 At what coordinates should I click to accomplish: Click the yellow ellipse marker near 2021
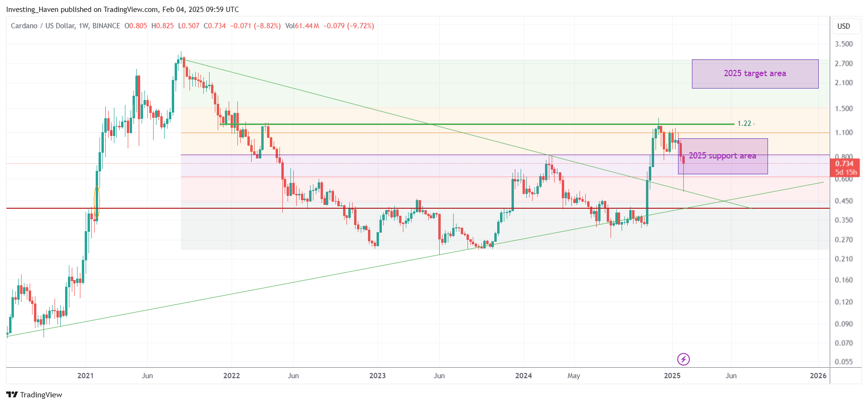[97, 202]
